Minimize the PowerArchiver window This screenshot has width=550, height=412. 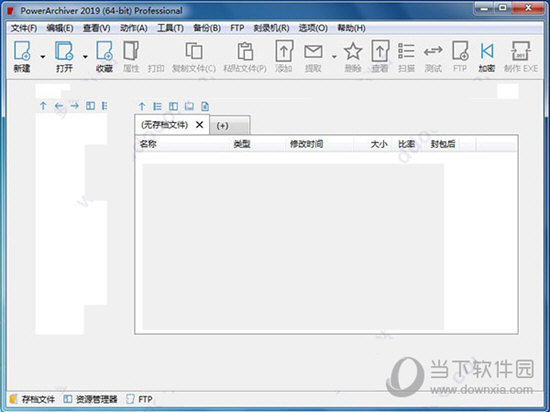[x=485, y=8]
